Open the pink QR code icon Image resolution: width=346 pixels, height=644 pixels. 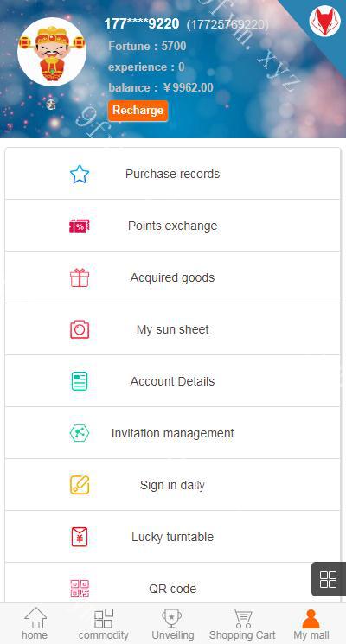pos(80,589)
